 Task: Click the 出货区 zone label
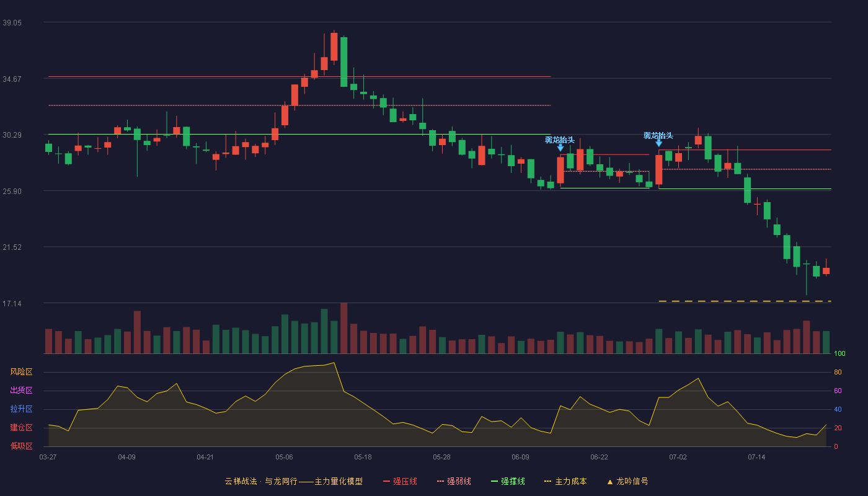point(21,391)
